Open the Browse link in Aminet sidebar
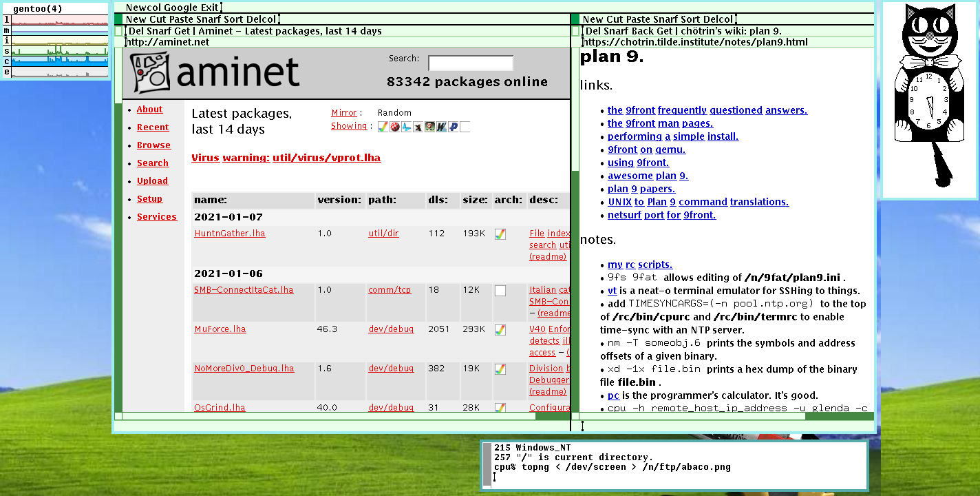This screenshot has width=980, height=496. 153,145
